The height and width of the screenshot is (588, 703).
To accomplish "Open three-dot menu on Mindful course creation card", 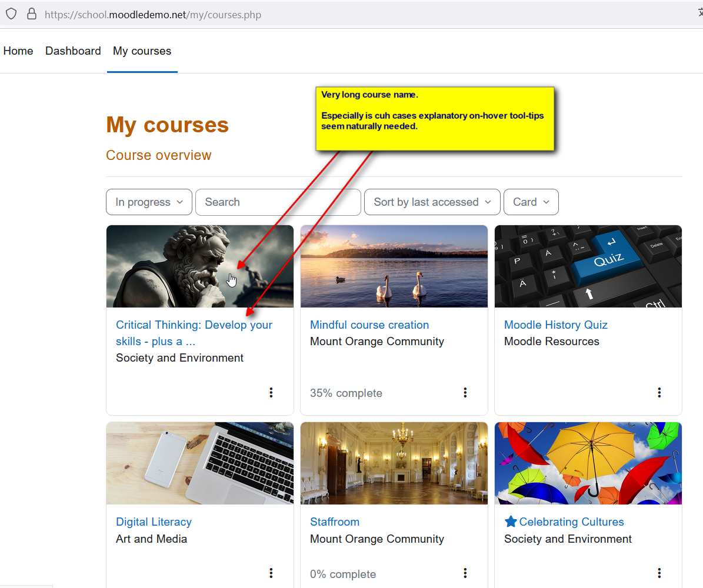I will [465, 393].
